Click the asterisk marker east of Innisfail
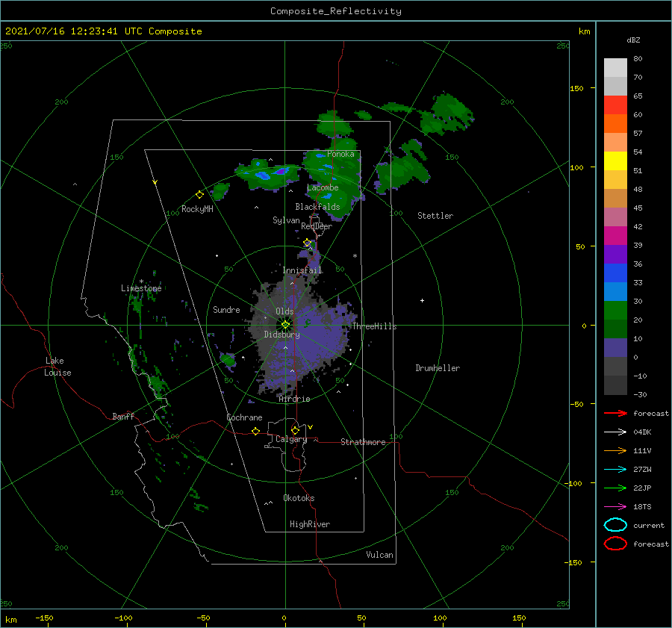Image resolution: width=672 pixels, height=628 pixels. tap(355, 256)
